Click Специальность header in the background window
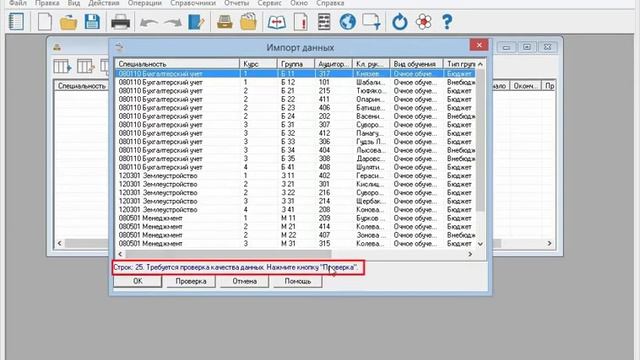 click(x=82, y=86)
